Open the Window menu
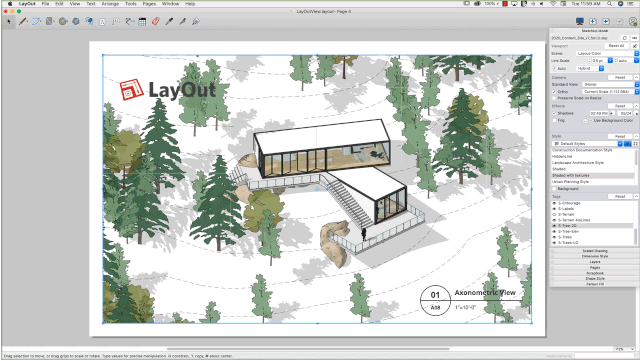 (171, 4)
